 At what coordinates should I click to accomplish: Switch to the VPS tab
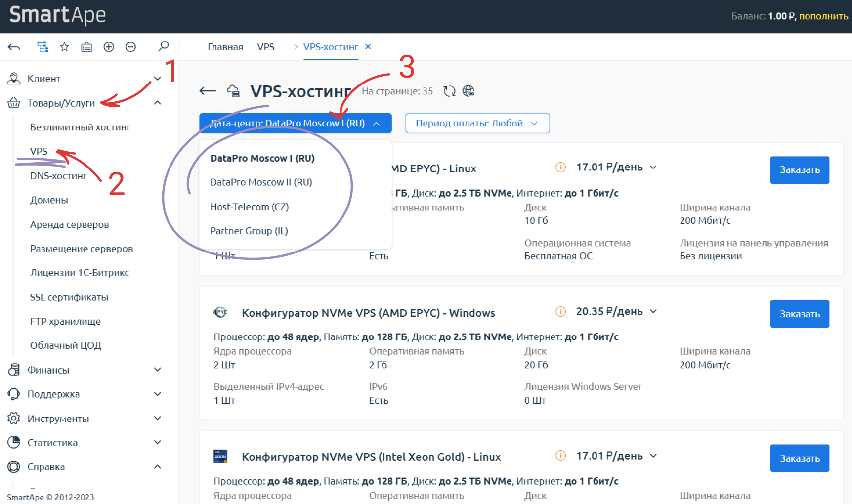[x=266, y=47]
